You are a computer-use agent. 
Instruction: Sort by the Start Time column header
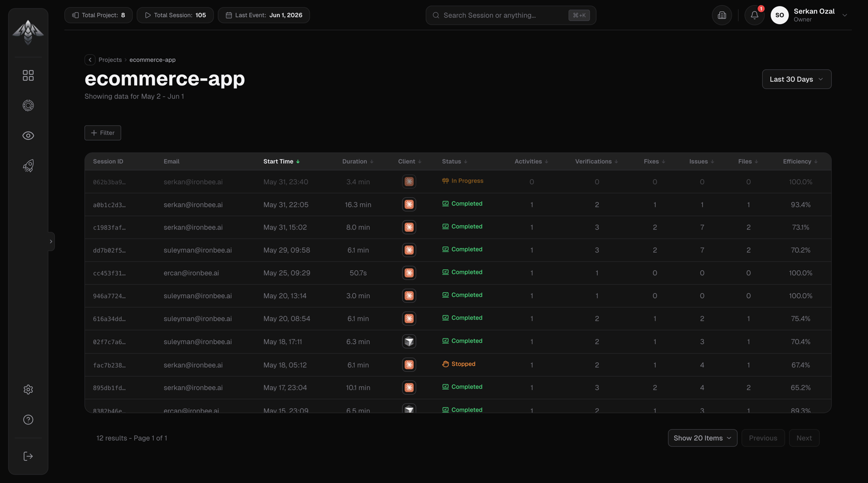[281, 162]
